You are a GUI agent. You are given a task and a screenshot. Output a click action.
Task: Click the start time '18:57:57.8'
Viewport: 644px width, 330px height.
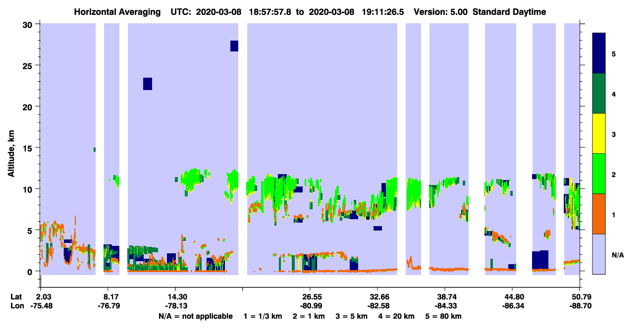pyautogui.click(x=269, y=12)
